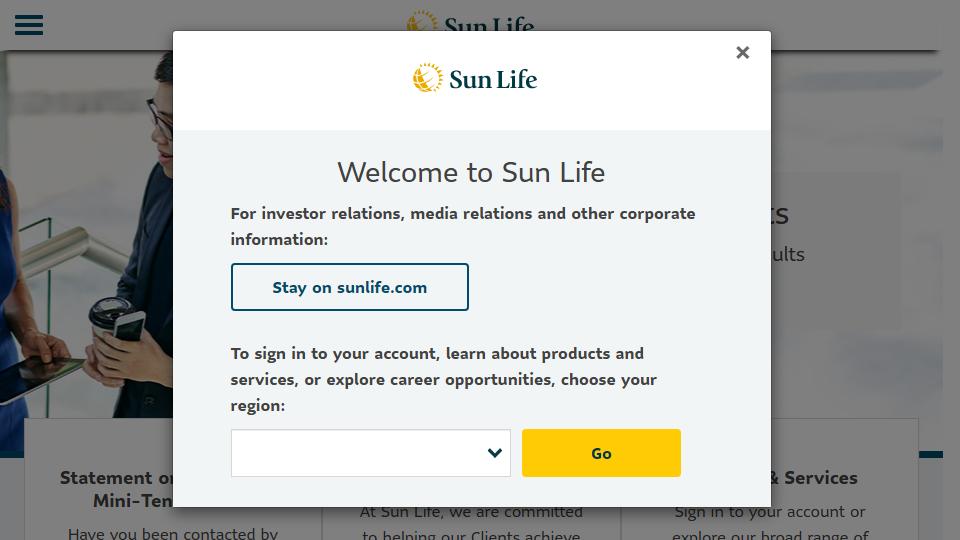
Task: Click the partially hidden results text behind dialog
Action: coord(788,254)
